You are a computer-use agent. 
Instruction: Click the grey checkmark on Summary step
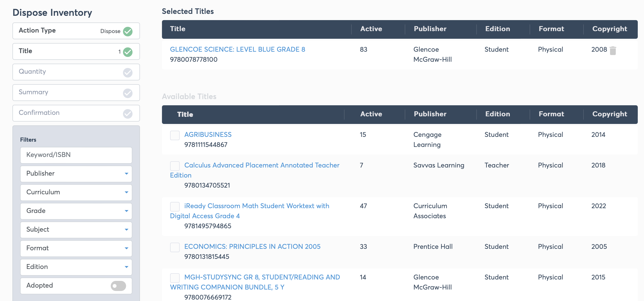(x=128, y=93)
